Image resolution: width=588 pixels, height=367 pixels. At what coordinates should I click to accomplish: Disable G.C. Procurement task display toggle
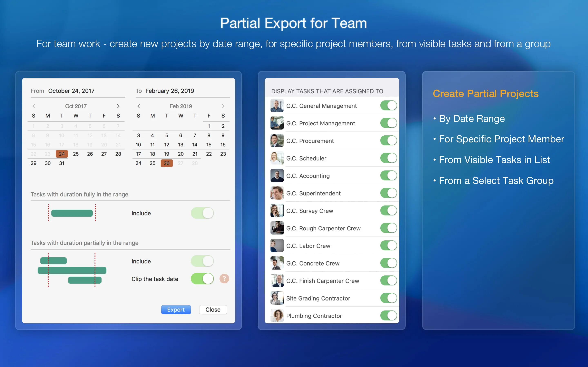point(388,140)
